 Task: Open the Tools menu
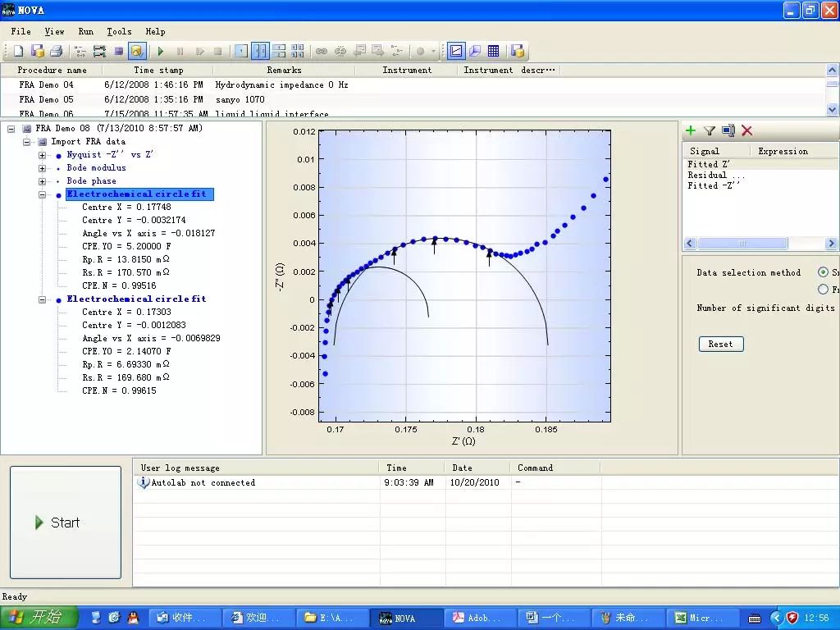119,32
